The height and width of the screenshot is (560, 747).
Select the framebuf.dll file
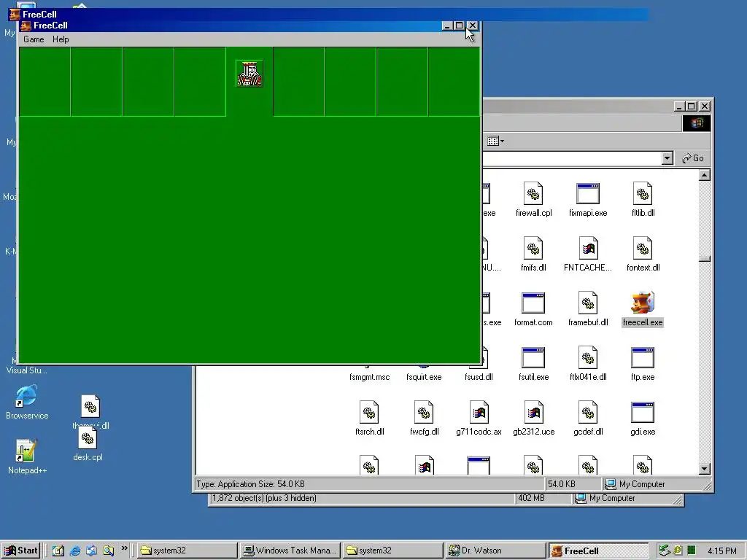pyautogui.click(x=588, y=309)
